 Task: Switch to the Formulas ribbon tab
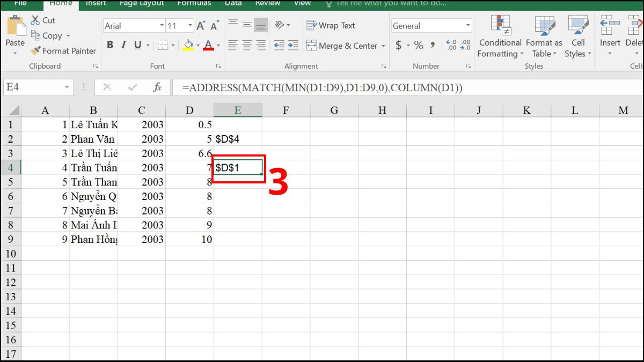click(194, 4)
